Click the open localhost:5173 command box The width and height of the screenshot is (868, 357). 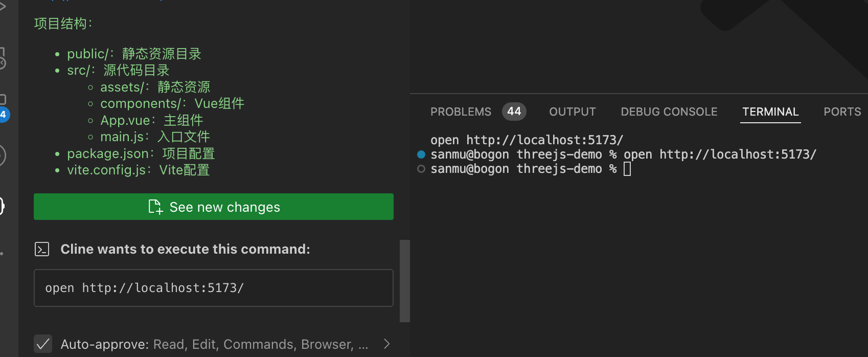click(x=214, y=288)
